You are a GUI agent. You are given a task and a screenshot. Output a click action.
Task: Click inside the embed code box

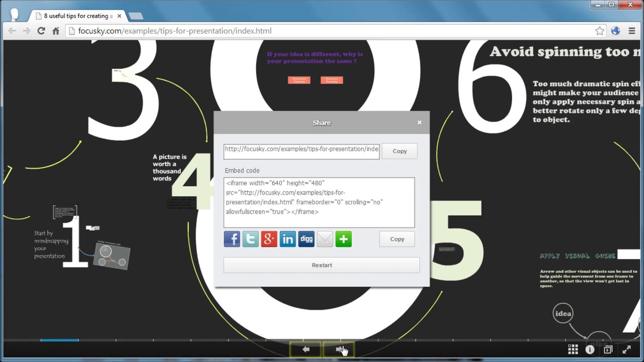pyautogui.click(x=319, y=203)
